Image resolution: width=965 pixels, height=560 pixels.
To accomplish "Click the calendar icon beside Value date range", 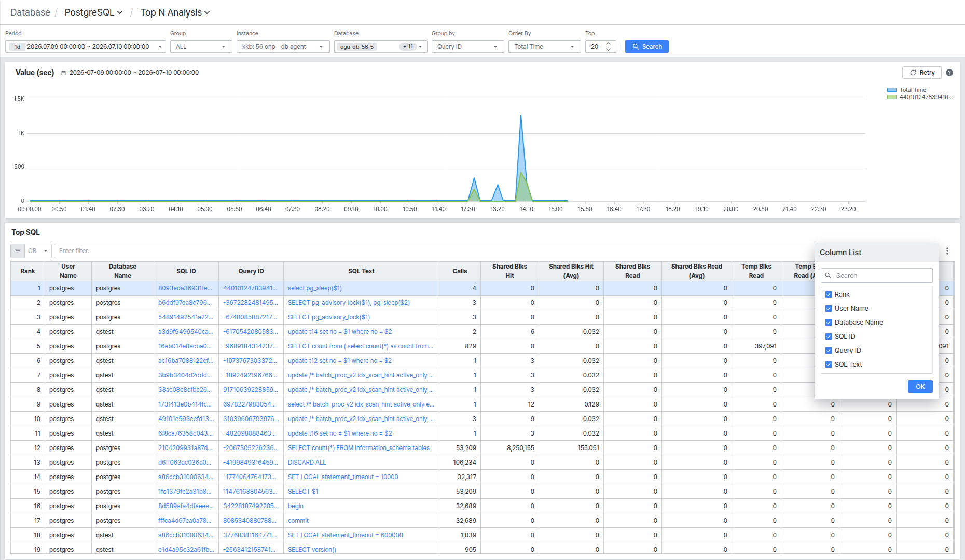I will tap(64, 73).
